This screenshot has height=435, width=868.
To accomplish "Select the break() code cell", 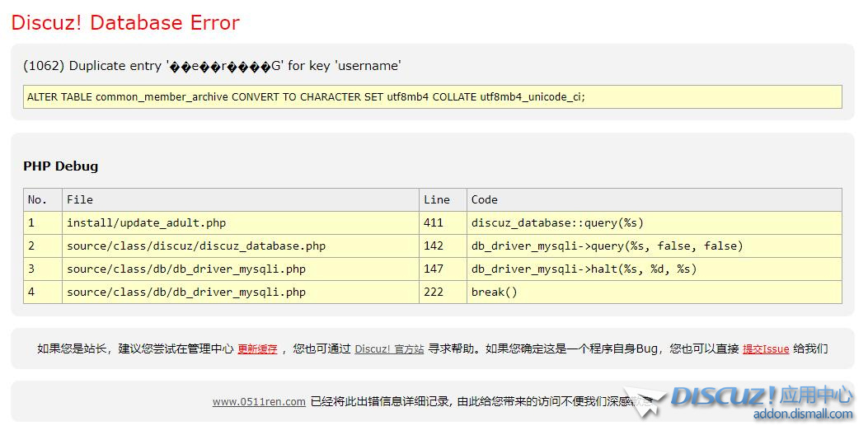I will coord(655,292).
